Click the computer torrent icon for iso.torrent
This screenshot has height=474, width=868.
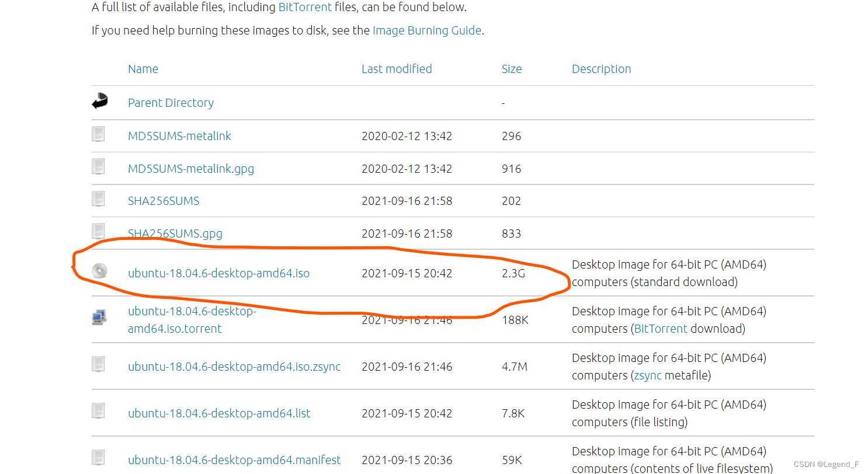coord(99,318)
